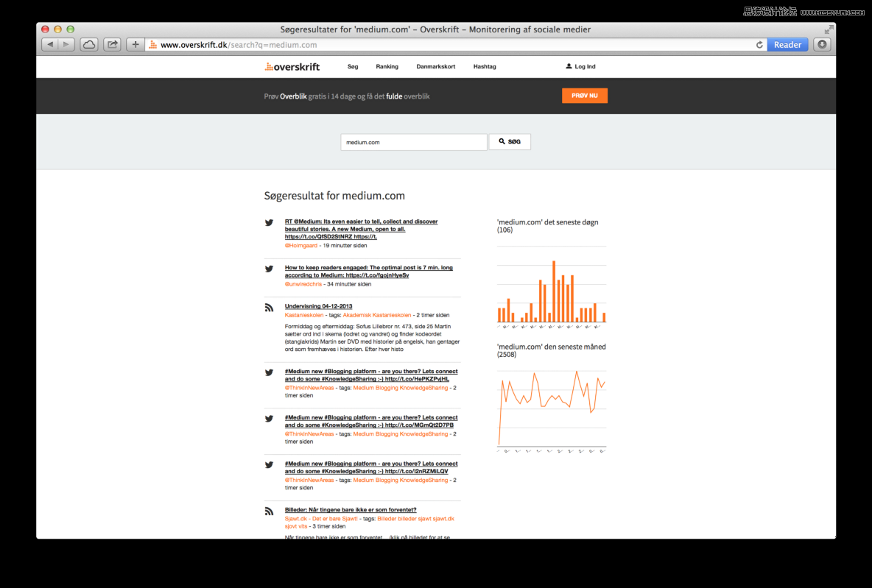
Task: Open the Danmarkskort menu item
Action: 435,66
